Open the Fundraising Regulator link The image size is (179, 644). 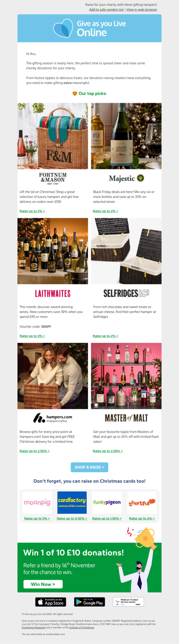point(35,627)
